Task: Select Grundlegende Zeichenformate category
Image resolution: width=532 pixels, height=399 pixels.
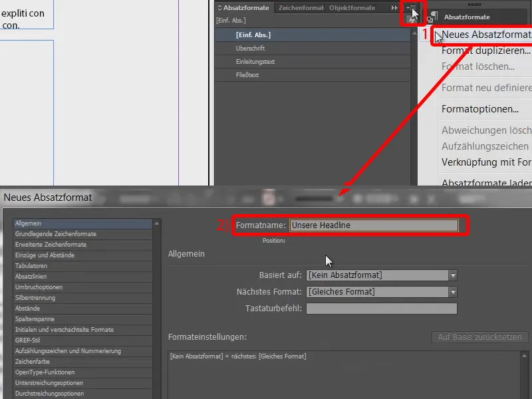Action: pyautogui.click(x=82, y=234)
